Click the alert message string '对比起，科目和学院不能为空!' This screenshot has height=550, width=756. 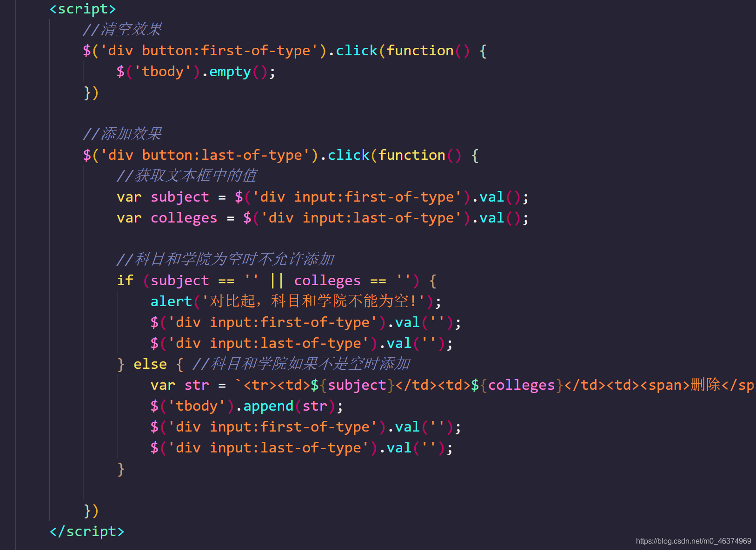point(313,301)
